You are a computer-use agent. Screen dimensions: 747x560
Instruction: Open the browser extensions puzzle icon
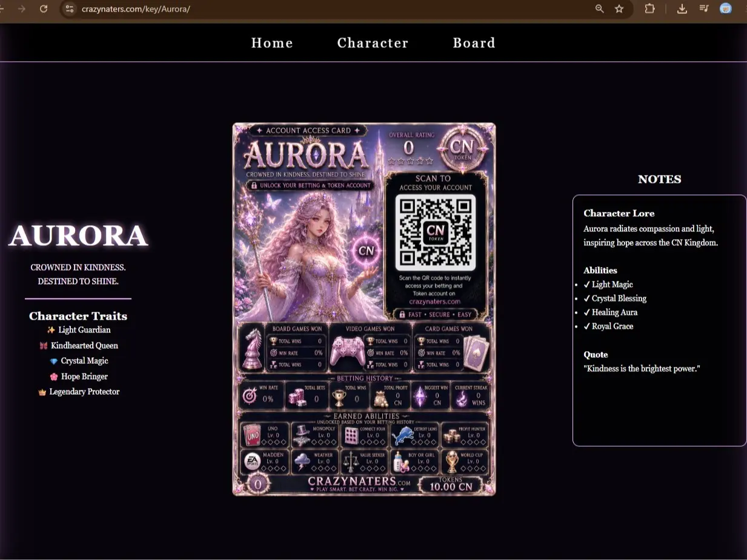649,9
